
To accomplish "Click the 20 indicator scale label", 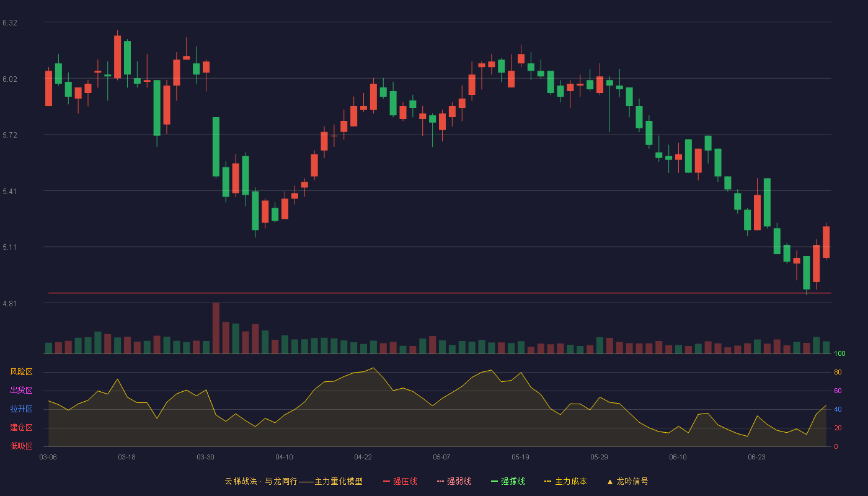I will (x=838, y=428).
